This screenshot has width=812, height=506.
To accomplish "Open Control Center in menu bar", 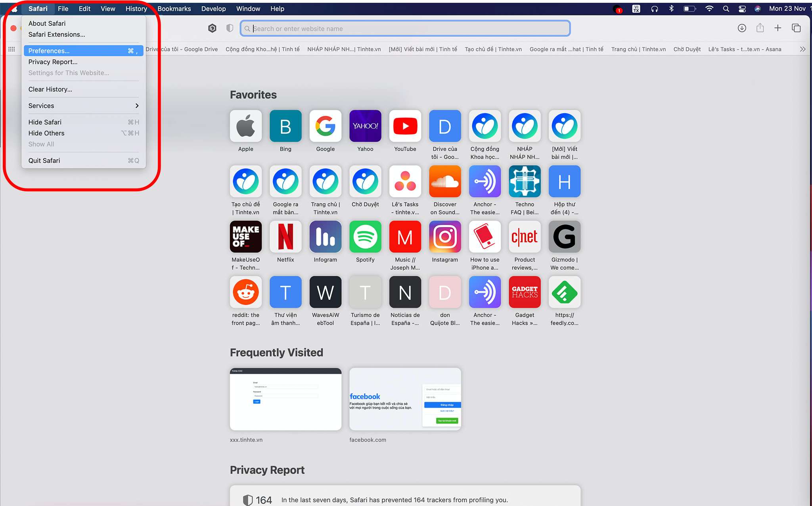I will pyautogui.click(x=742, y=9).
